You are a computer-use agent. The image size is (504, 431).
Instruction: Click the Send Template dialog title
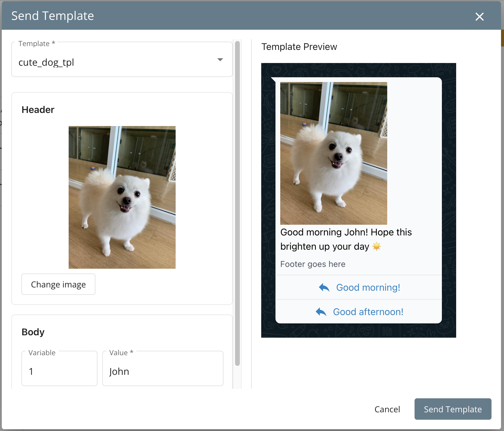[53, 16]
